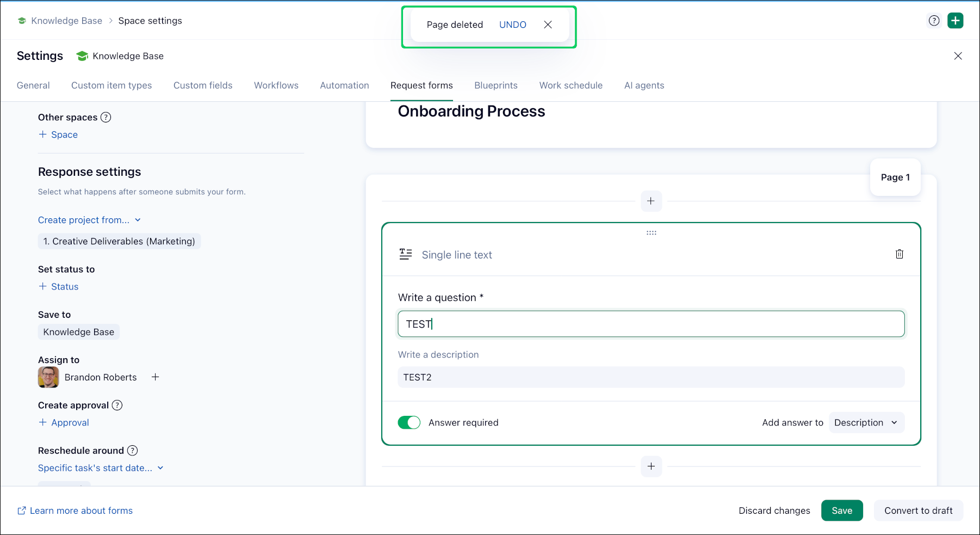Open the Add answer to Description dropdown
Image resolution: width=980 pixels, height=535 pixels.
(866, 423)
